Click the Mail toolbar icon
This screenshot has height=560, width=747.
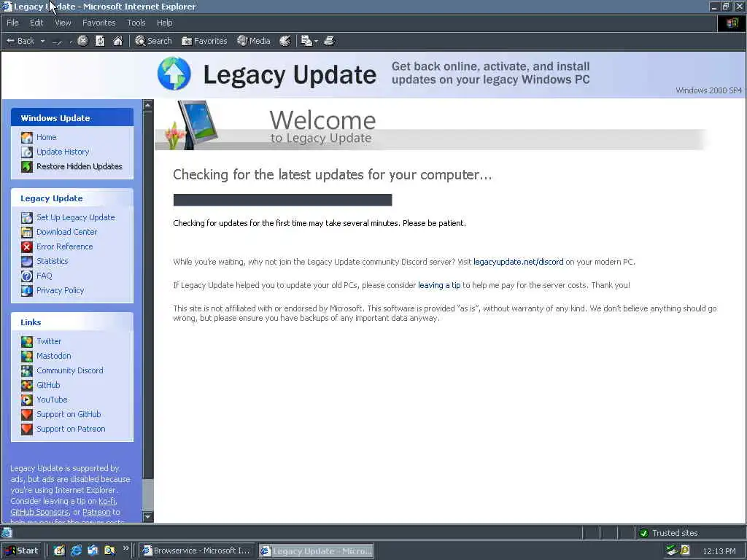tap(306, 41)
